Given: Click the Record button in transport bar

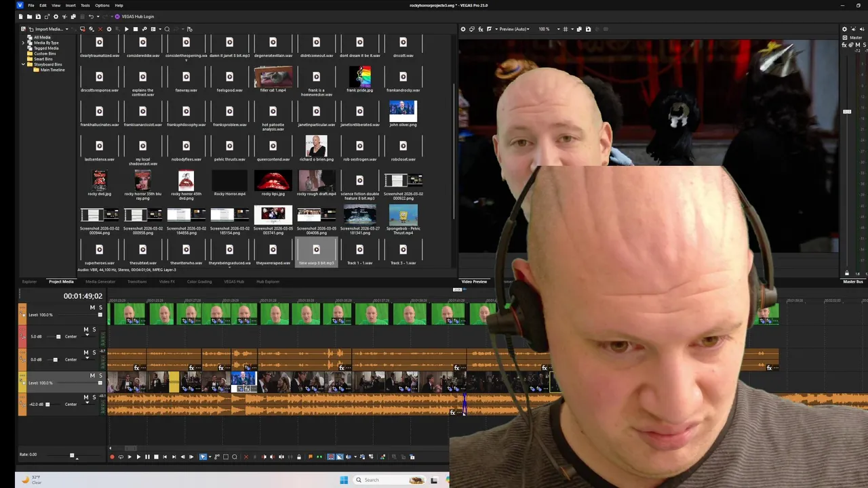Looking at the screenshot, I should (112, 457).
